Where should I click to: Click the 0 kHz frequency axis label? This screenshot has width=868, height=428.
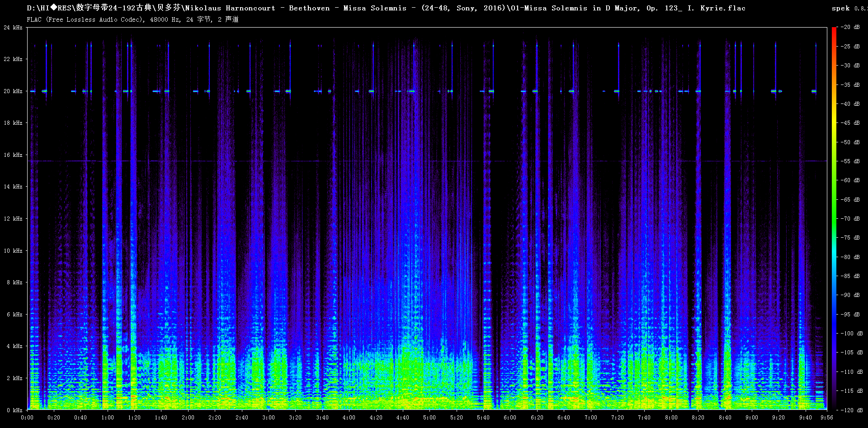[x=14, y=410]
